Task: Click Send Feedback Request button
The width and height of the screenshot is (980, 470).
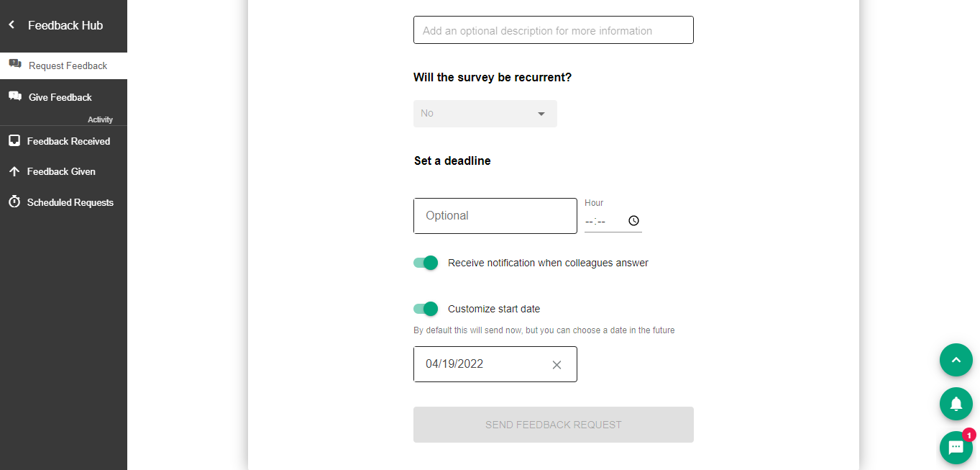Action: tap(553, 425)
